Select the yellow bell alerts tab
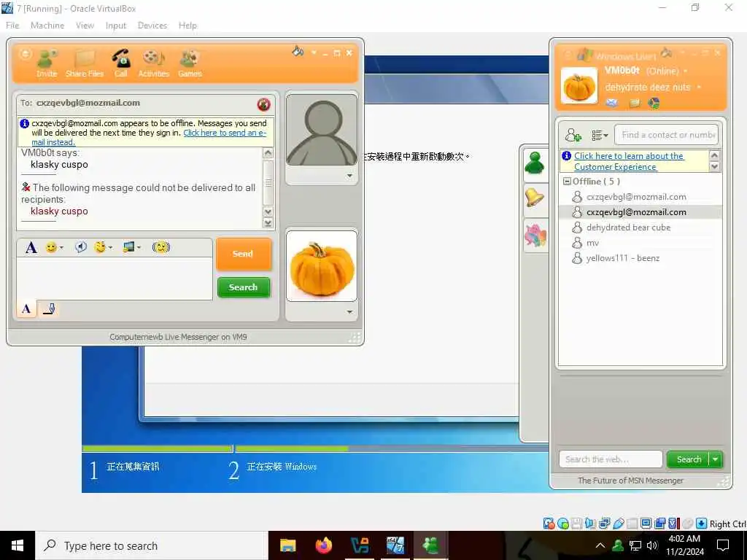Image resolution: width=747 pixels, height=560 pixels. (x=535, y=198)
